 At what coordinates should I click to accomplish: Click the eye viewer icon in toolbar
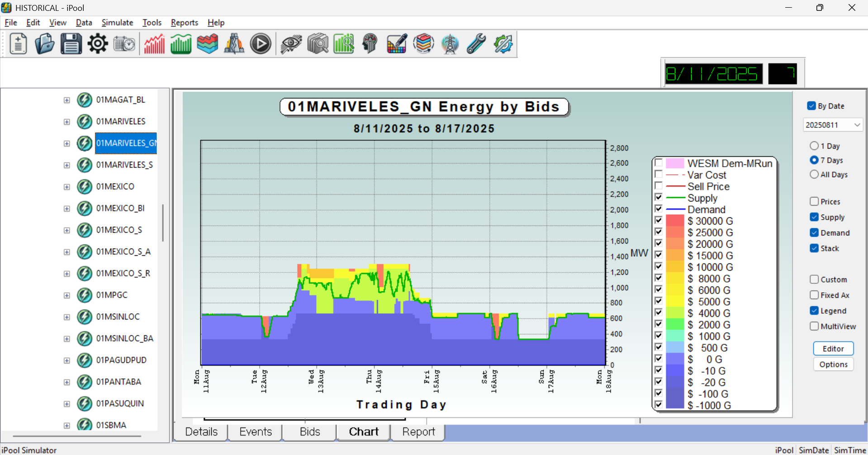[291, 44]
